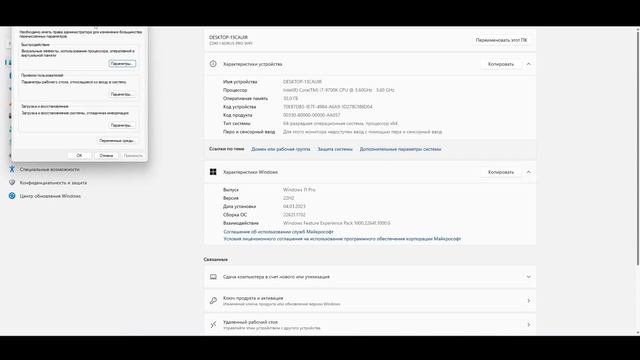Click "Переименовать этот ПК" button
Viewport: 640px width, 360px height.
[x=501, y=40]
